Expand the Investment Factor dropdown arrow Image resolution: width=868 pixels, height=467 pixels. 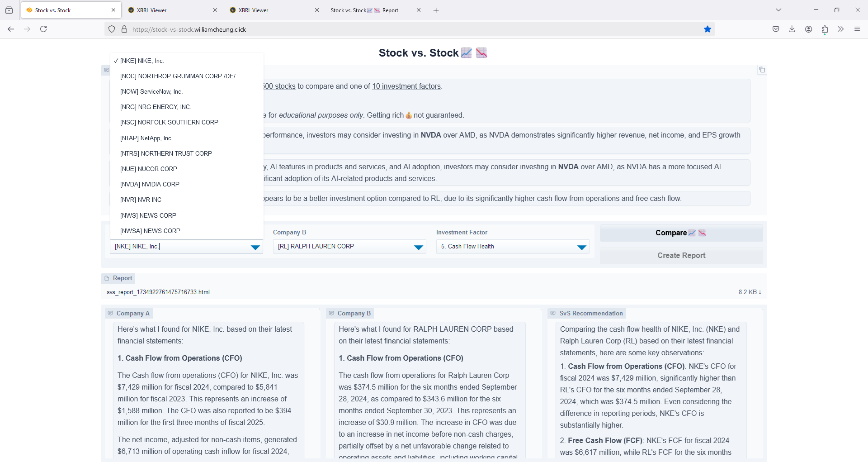[x=581, y=247]
